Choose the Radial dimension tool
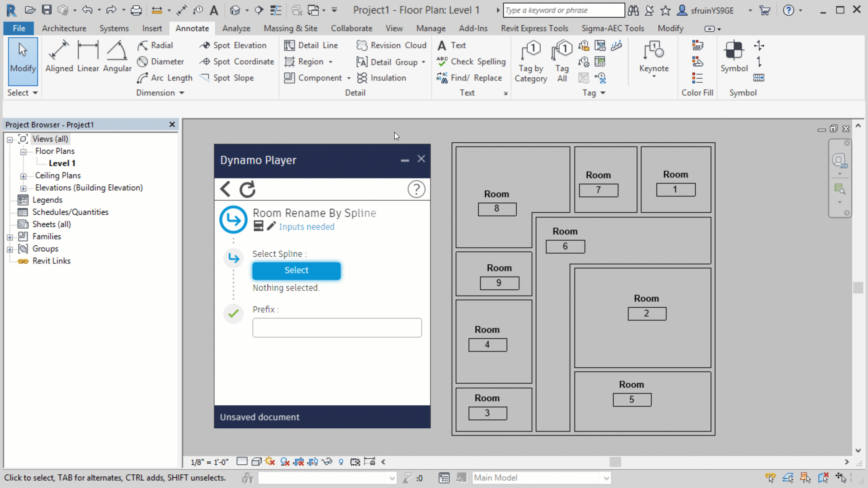The height and width of the screenshot is (488, 868). pyautogui.click(x=155, y=45)
